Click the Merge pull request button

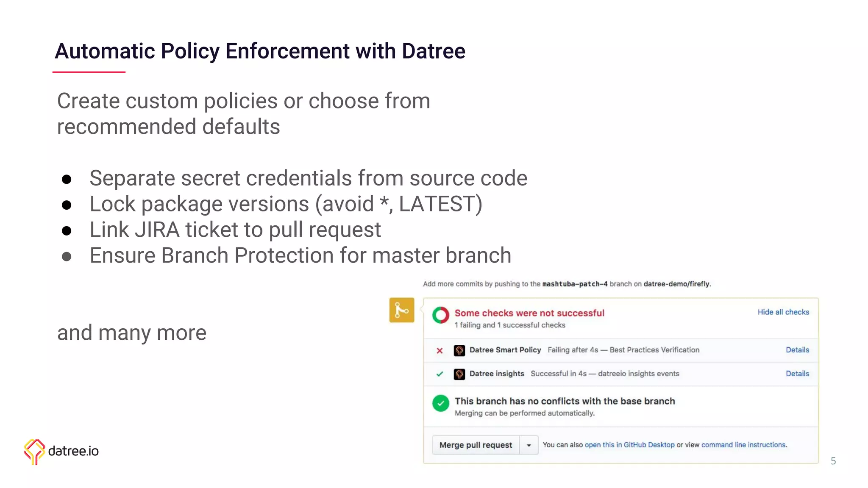point(476,445)
